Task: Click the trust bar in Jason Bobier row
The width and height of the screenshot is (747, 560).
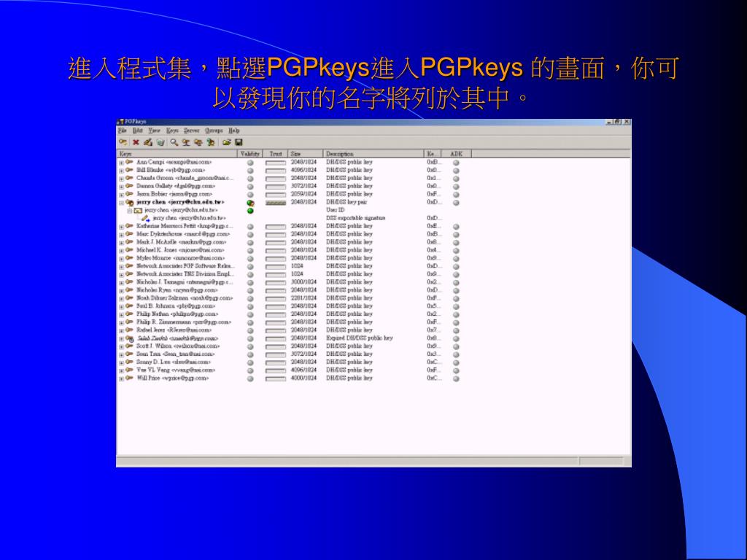Action: click(275, 195)
